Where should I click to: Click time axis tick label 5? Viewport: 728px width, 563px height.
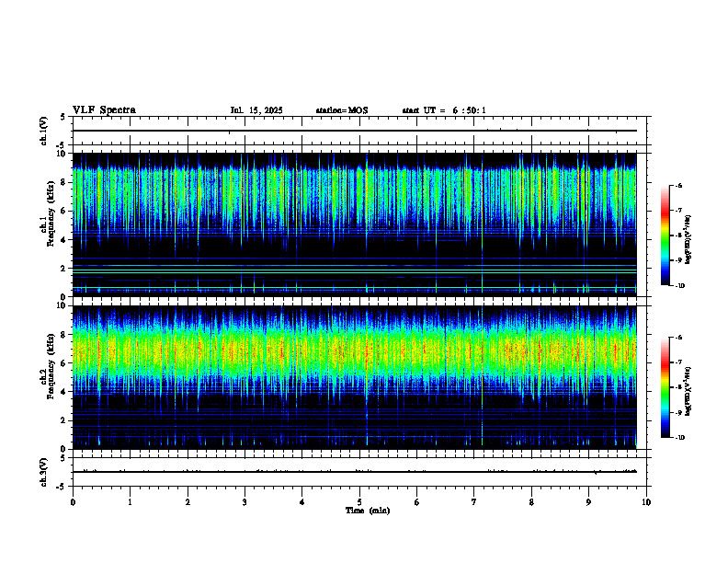(x=359, y=502)
